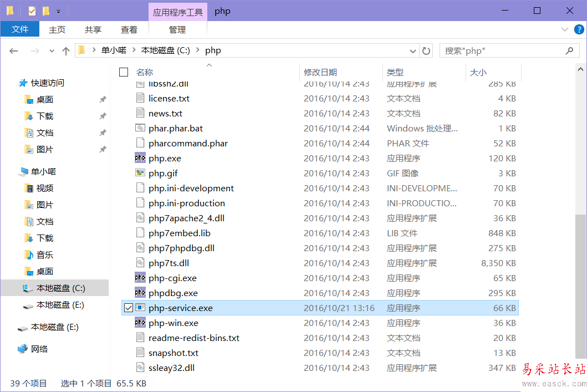
Task: Go back with the left arrow
Action: click(14, 51)
